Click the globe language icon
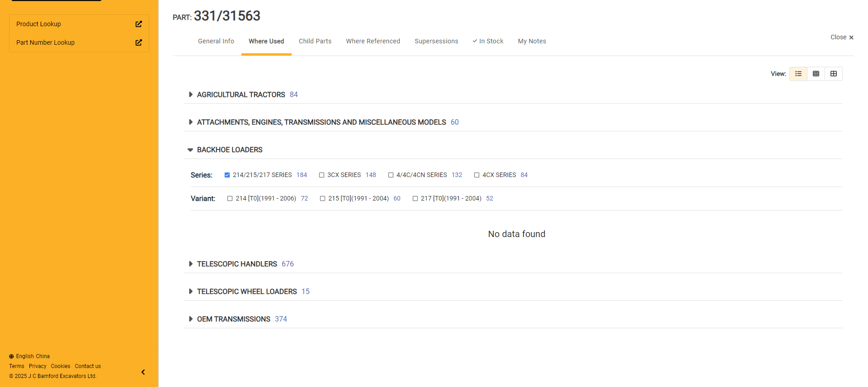 point(11,356)
